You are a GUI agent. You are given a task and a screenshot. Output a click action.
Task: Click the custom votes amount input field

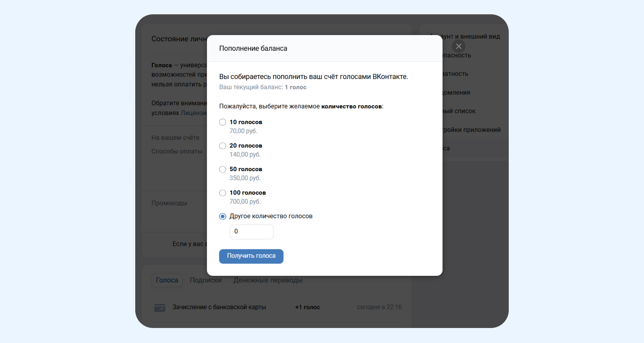pos(252,232)
